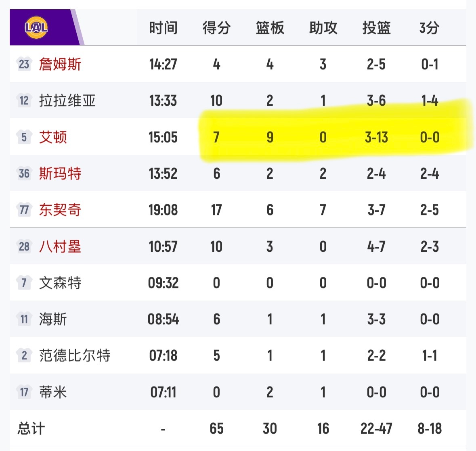Click the 八村塁 player name
The height and width of the screenshot is (451, 476).
pos(61,246)
